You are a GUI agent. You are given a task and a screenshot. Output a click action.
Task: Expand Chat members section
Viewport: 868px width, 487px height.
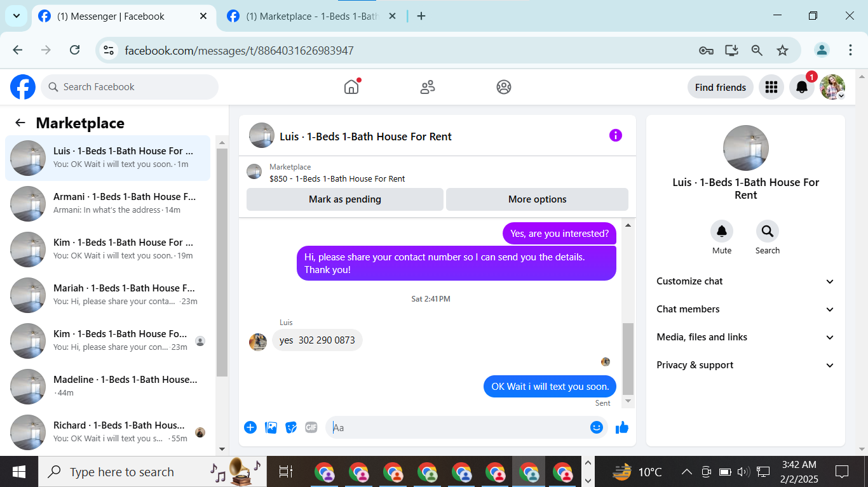point(745,309)
